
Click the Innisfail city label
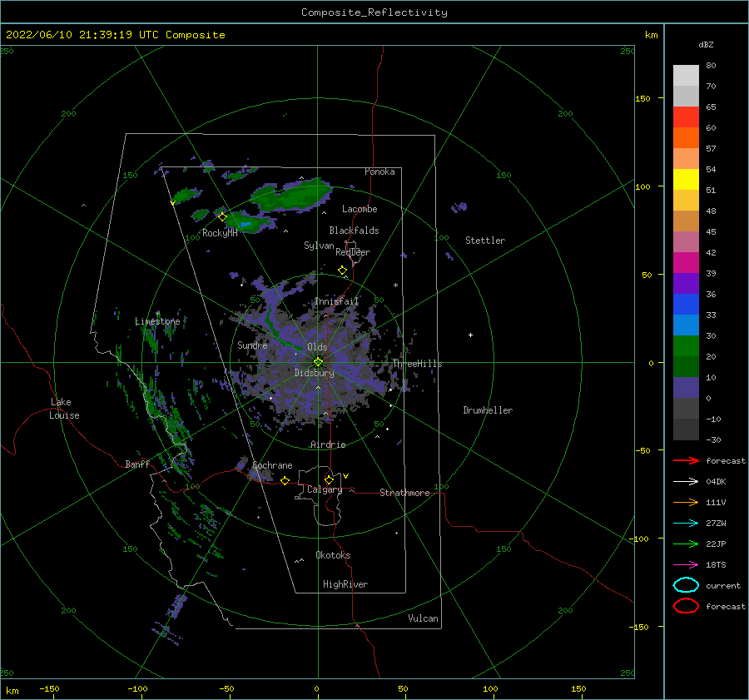pos(336,301)
